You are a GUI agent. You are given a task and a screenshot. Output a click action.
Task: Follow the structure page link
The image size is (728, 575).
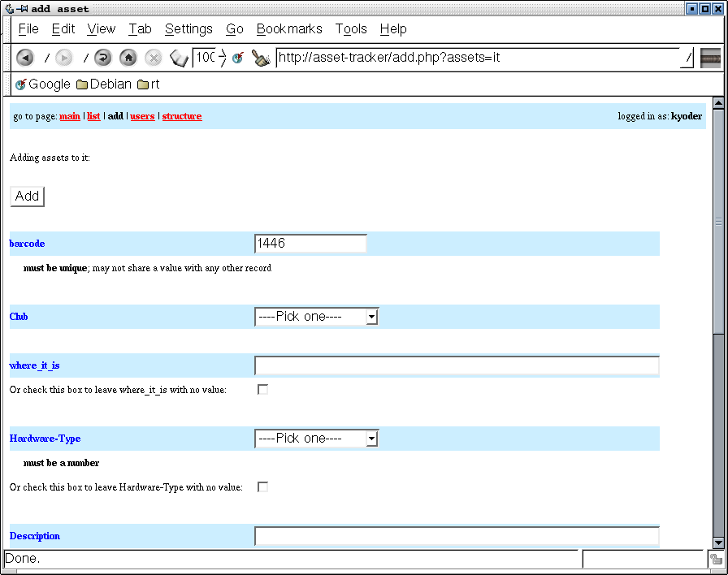tap(182, 116)
